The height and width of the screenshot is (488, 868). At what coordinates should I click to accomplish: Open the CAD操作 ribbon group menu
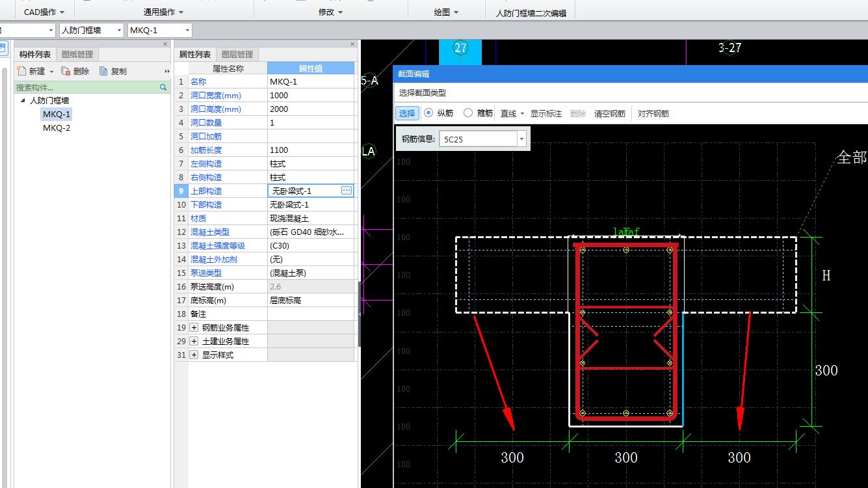(x=44, y=12)
